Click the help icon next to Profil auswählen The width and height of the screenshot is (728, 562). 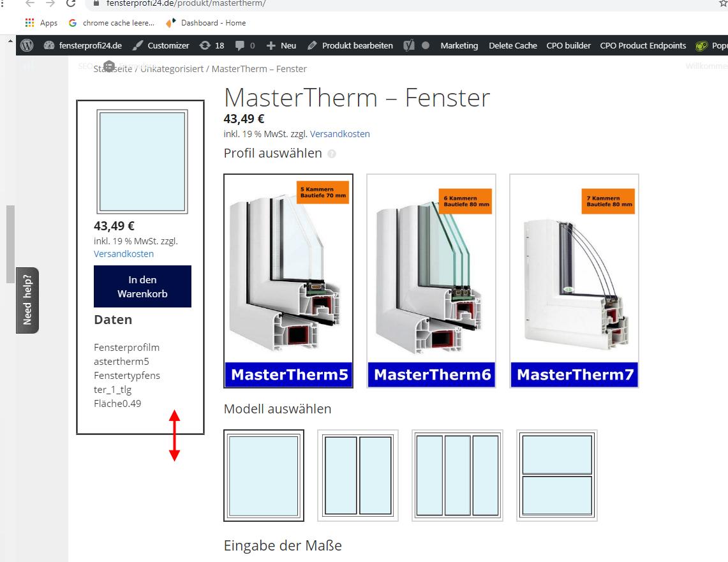pyautogui.click(x=332, y=154)
